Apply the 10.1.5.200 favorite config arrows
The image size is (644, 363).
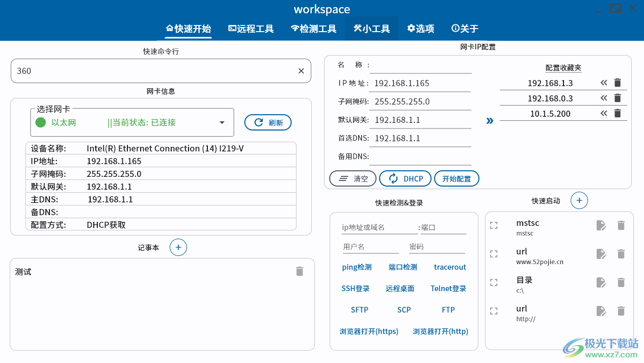604,113
